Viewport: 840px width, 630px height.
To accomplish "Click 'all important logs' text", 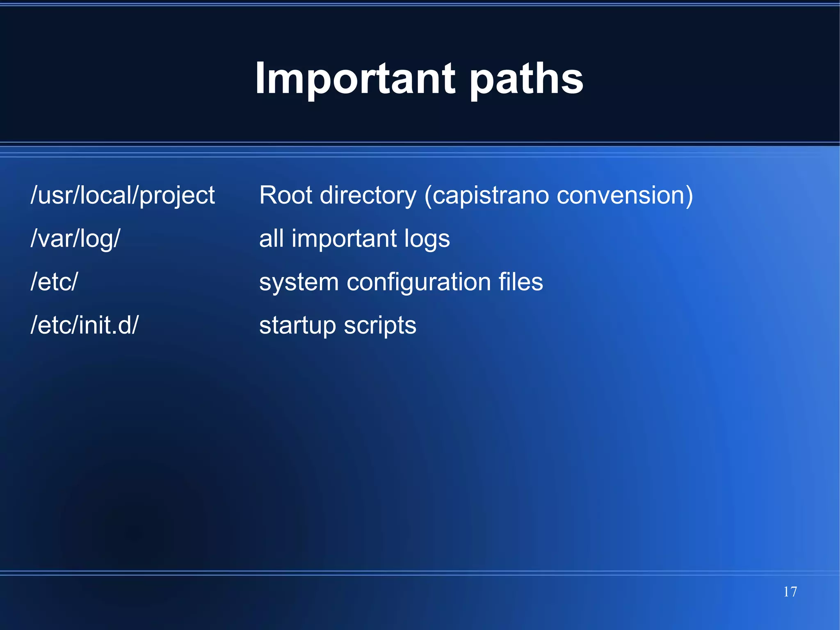I will click(354, 239).
